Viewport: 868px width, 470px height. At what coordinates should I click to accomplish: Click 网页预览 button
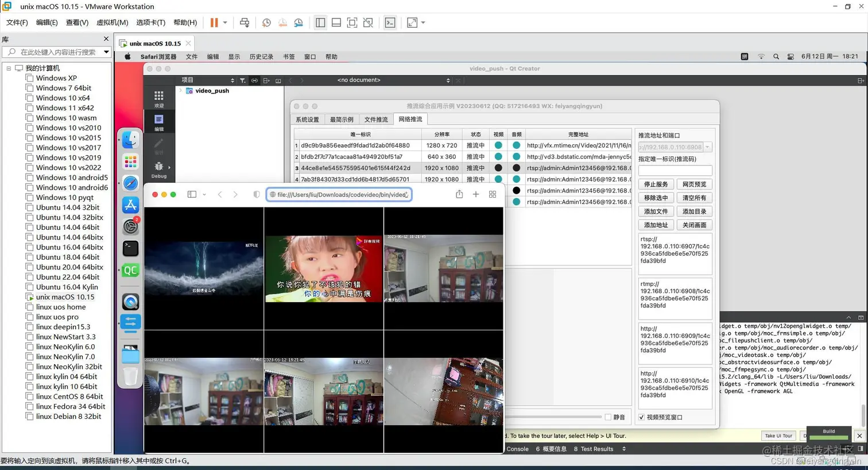[x=694, y=184]
